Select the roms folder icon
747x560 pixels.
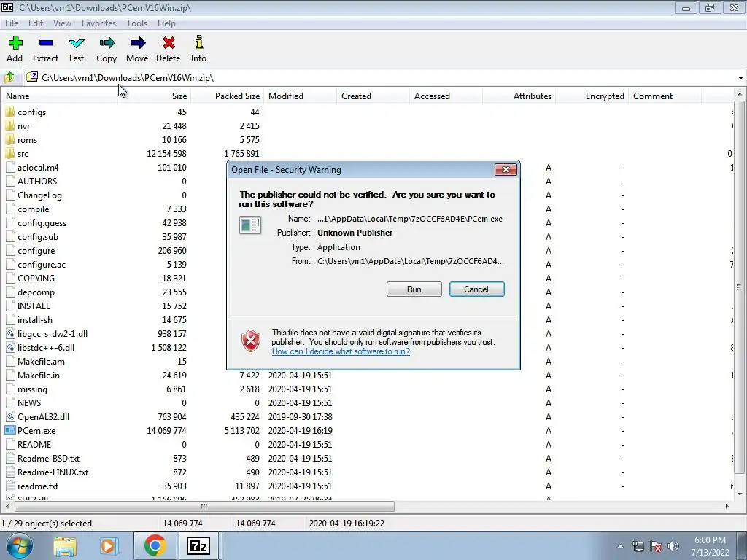click(10, 139)
